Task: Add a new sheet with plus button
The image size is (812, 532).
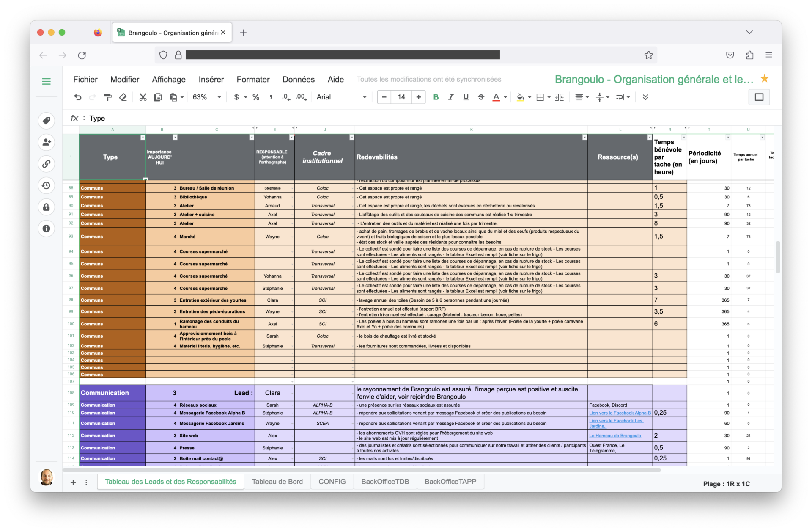Action: [x=73, y=482]
